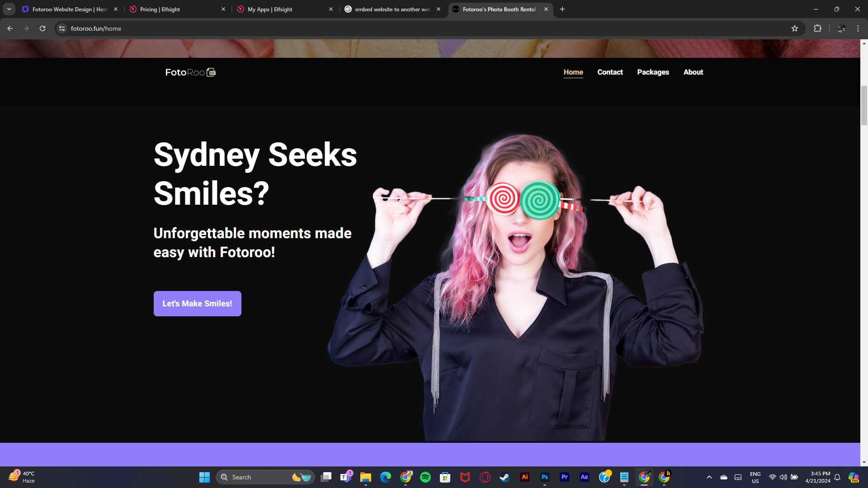
Task: Open Adobe Illustrator from the taskbar
Action: [524, 477]
